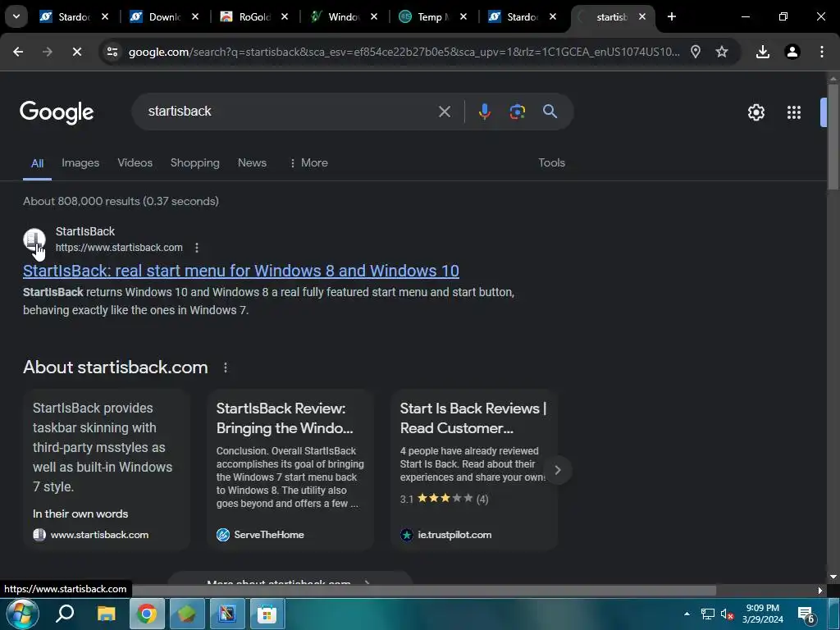This screenshot has height=630, width=840.
Task: Open more options beside the startisback.com URL
Action: 197,248
